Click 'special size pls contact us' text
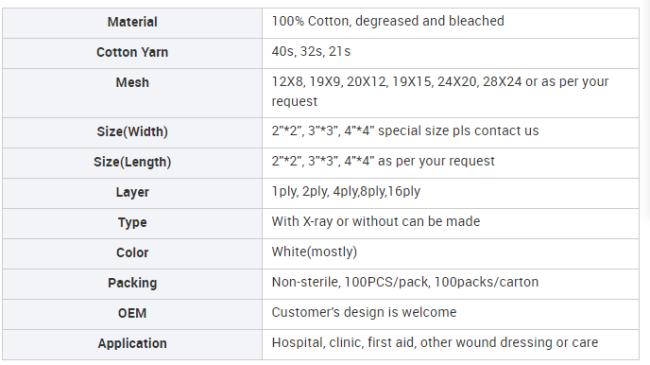Screen dimensions: 650x365 tap(458, 131)
